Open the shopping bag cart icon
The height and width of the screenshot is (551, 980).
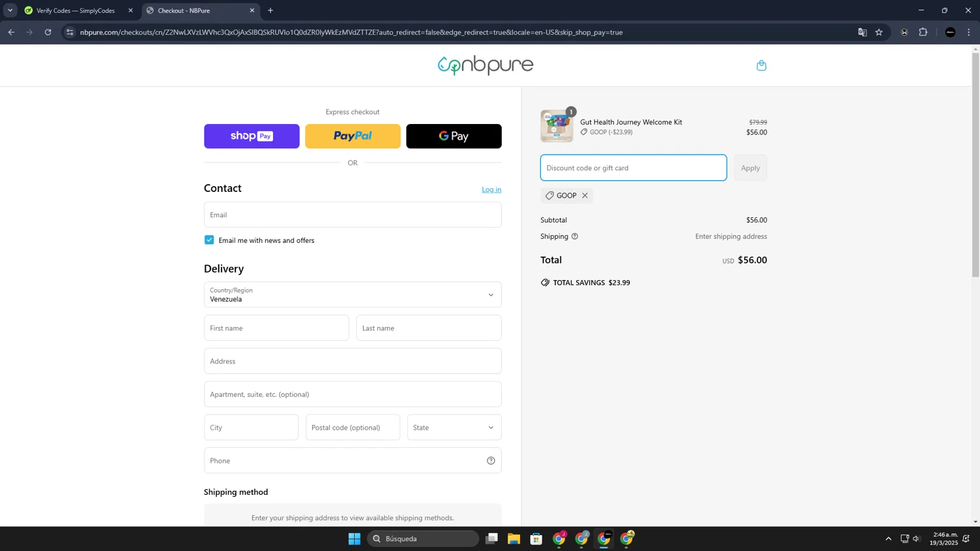[x=761, y=65]
